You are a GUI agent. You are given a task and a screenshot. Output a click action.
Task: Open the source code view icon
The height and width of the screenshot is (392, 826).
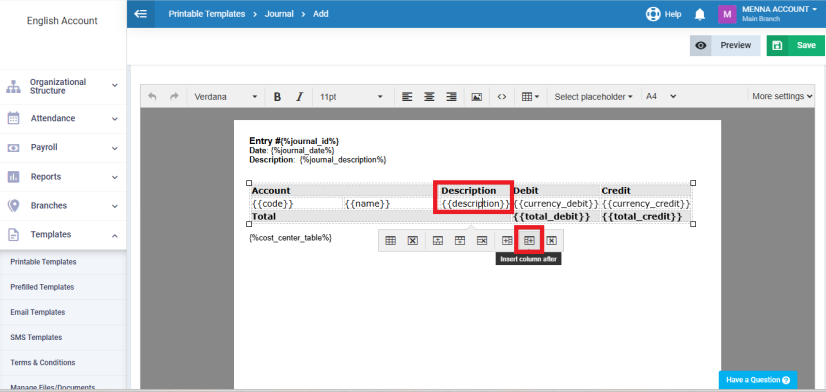pos(502,97)
